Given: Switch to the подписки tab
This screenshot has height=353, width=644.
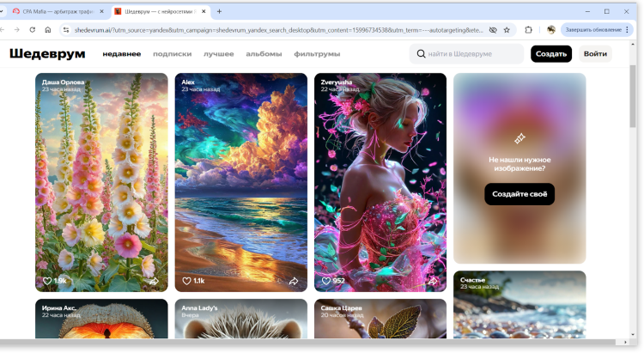Looking at the screenshot, I should (172, 54).
